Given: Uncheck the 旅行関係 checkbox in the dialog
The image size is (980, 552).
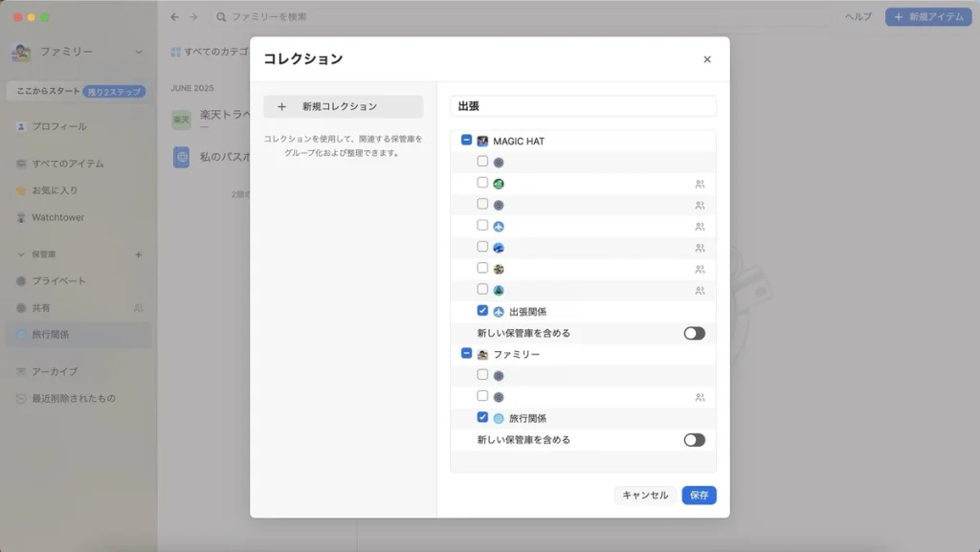Looking at the screenshot, I should (482, 417).
